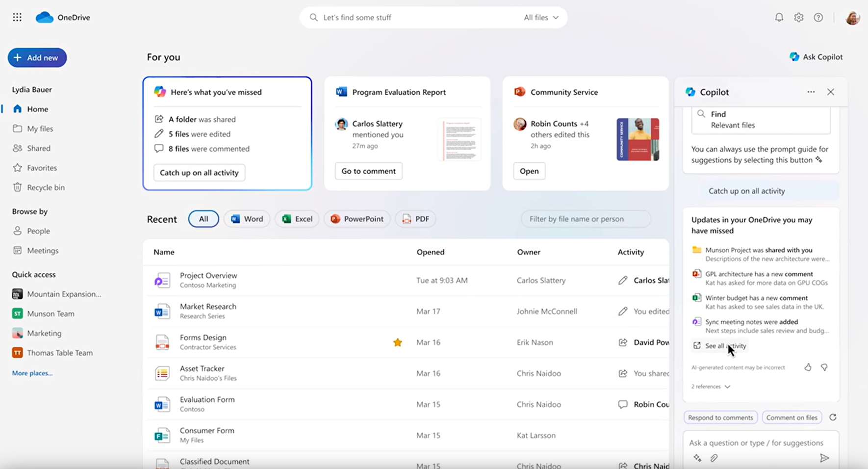
Task: Filter recent files by Excel
Action: 297,219
